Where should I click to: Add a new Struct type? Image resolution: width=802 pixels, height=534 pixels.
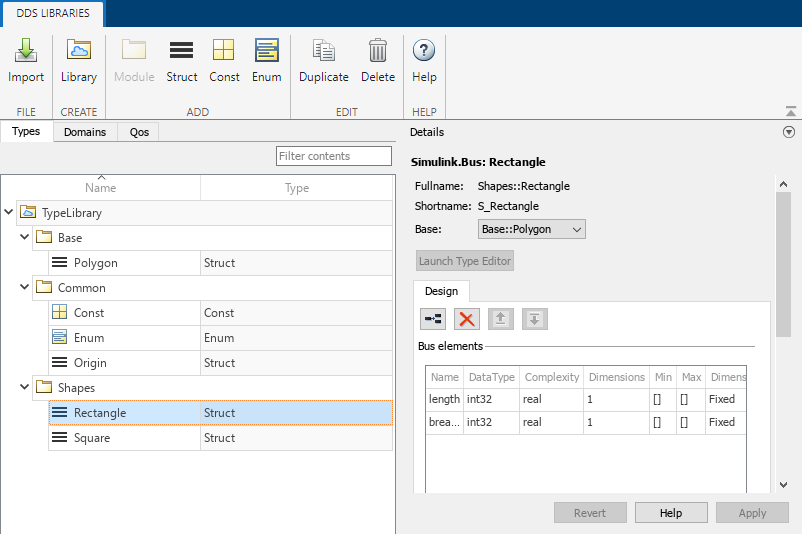click(x=181, y=60)
